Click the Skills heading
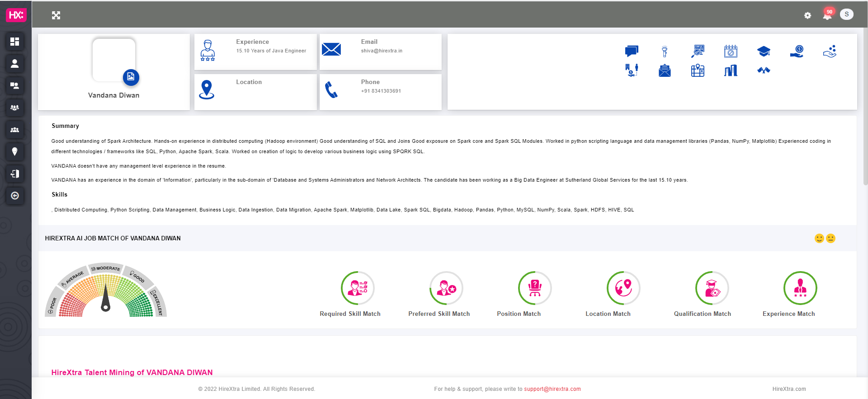868x399 pixels. pyautogui.click(x=59, y=194)
